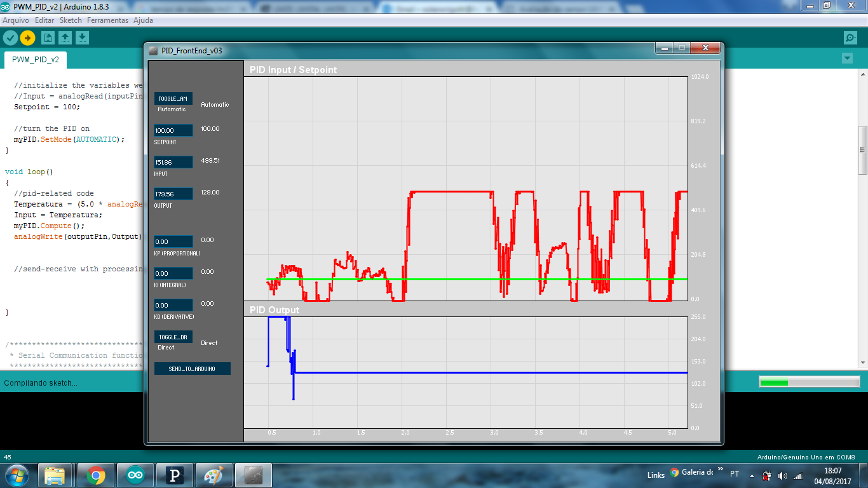Viewport: 868px width, 488px height.
Task: Click the SEND_TO_ARDUINO button
Action: click(x=193, y=369)
